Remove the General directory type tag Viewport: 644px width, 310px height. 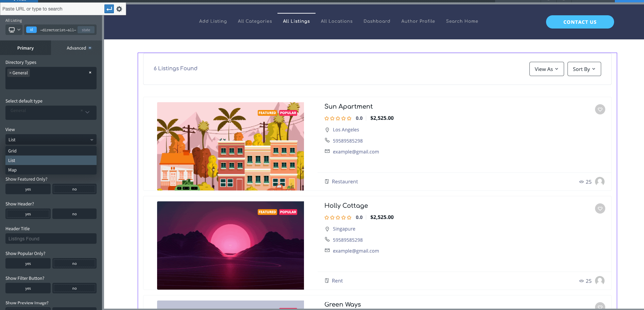click(x=11, y=73)
